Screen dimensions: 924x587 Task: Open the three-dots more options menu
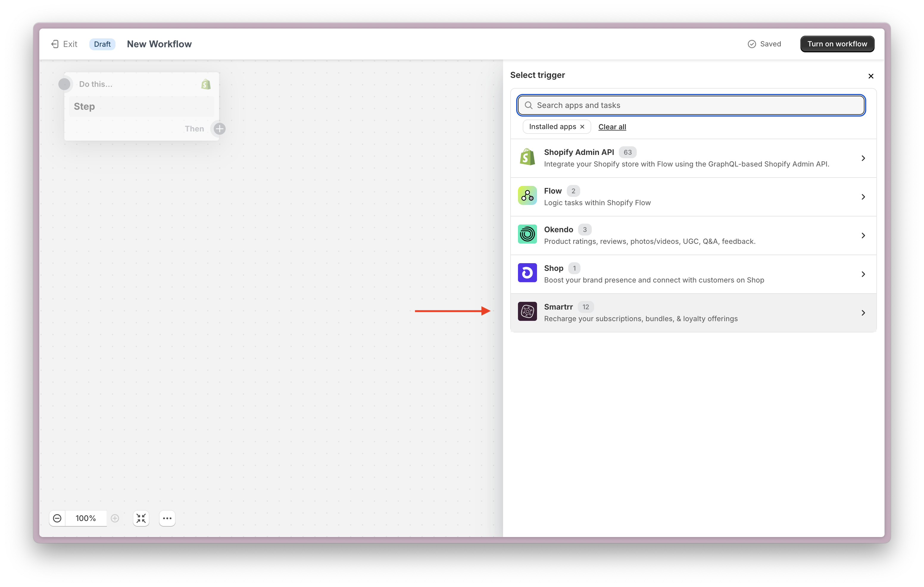(167, 518)
